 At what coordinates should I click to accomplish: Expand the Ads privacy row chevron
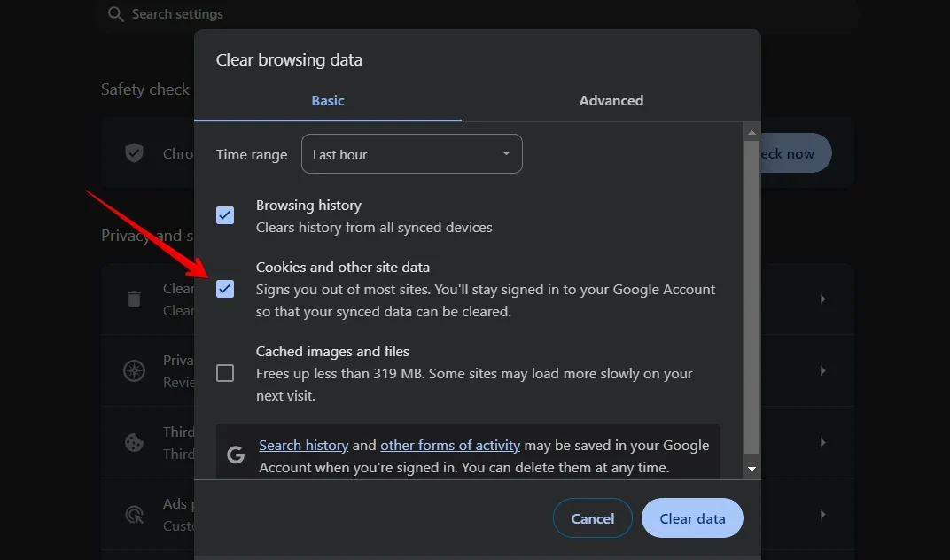click(822, 515)
